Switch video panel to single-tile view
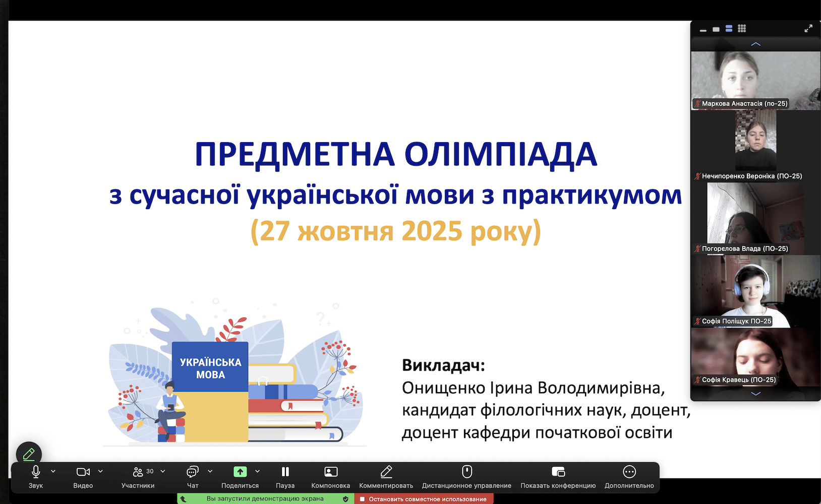 (716, 29)
